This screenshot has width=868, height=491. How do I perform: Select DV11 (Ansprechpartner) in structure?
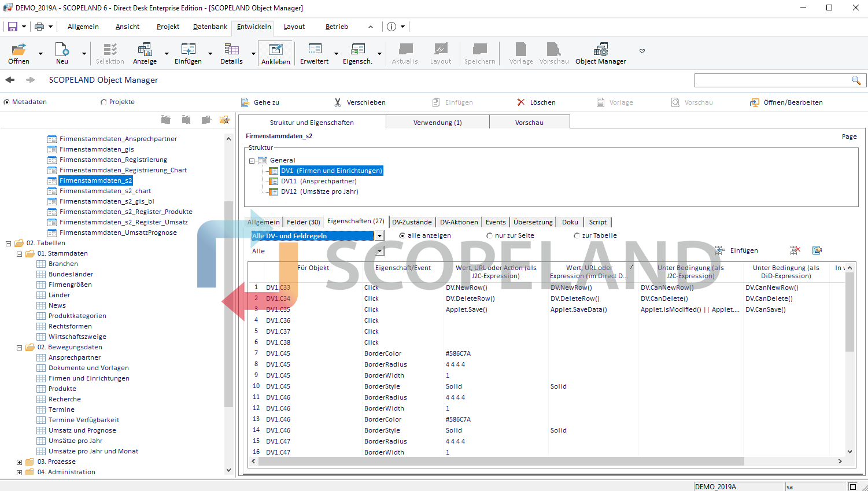point(319,181)
